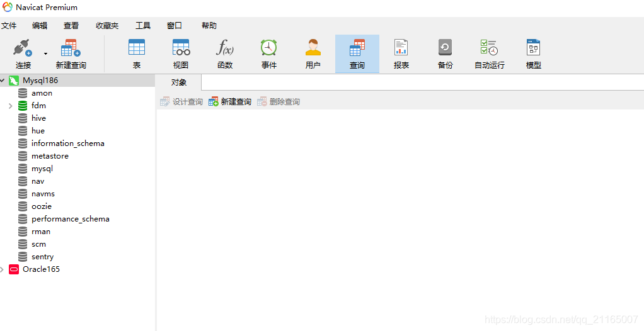This screenshot has height=331, width=644.
Task: Open the 视图 views section
Action: coord(181,53)
